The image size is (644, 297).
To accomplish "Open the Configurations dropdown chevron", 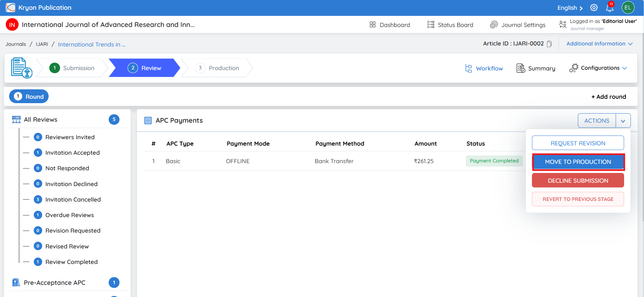I will click(625, 68).
